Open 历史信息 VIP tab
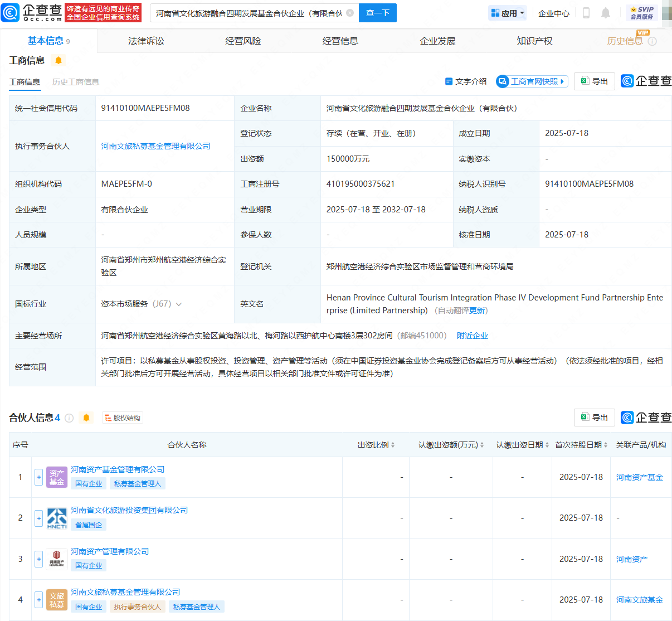672x621 pixels. pos(625,41)
